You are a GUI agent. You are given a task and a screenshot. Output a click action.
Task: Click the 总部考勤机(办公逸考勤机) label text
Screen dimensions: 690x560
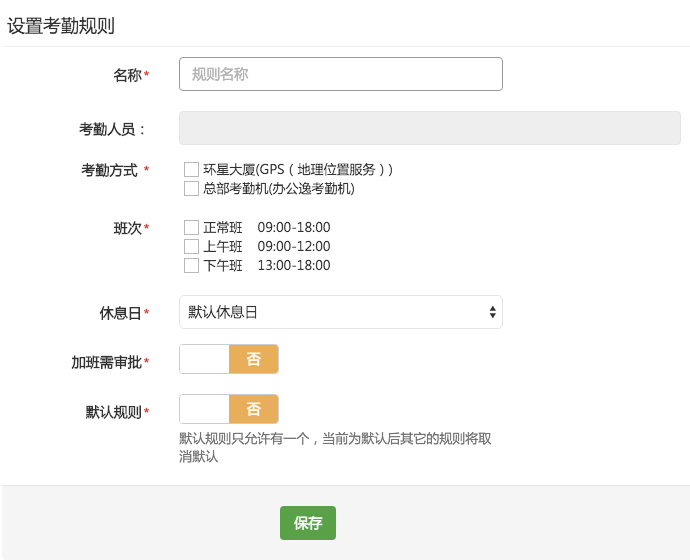coord(279,188)
